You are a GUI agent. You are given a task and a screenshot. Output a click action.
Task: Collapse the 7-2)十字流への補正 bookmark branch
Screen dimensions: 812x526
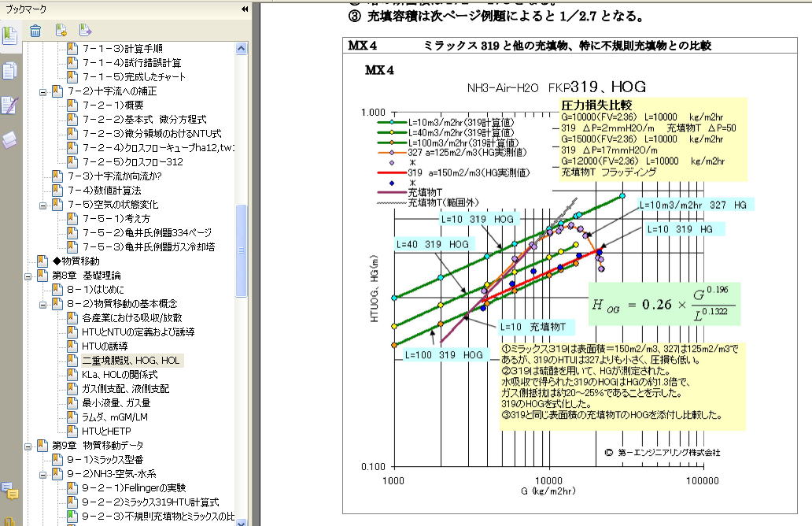pyautogui.click(x=43, y=92)
